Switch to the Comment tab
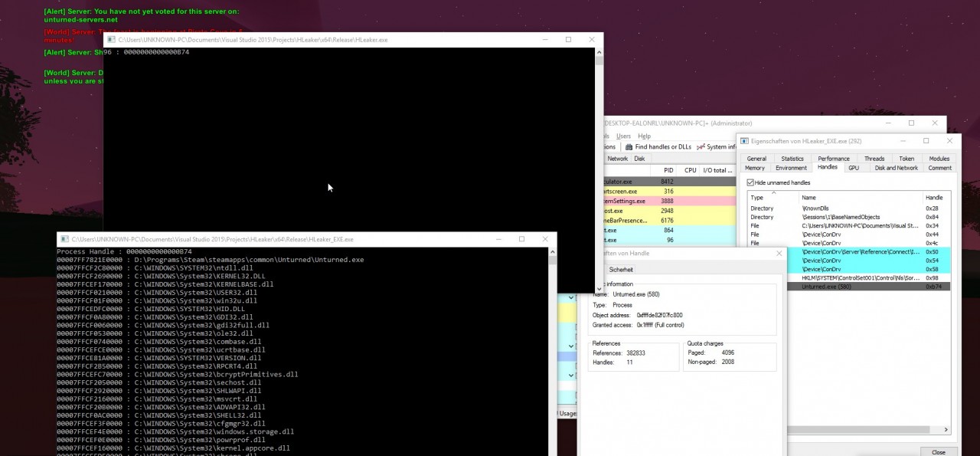Image resolution: width=980 pixels, height=456 pixels. [x=939, y=168]
